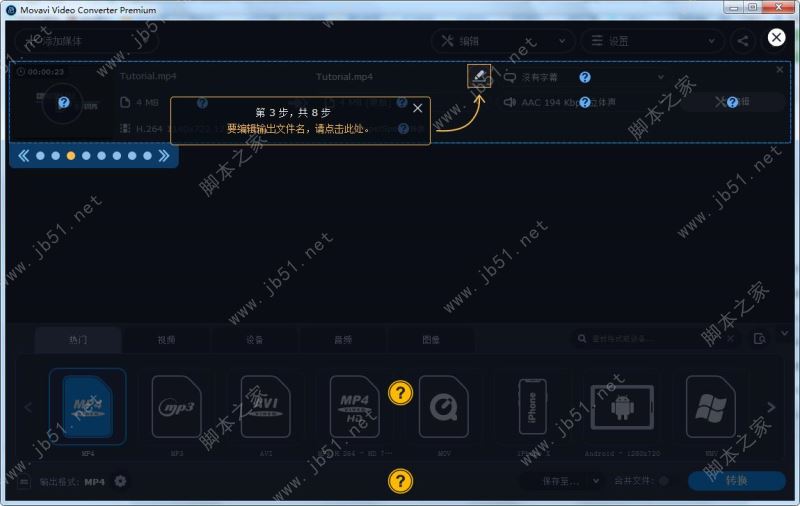Select the MP4 format preset

(88, 407)
